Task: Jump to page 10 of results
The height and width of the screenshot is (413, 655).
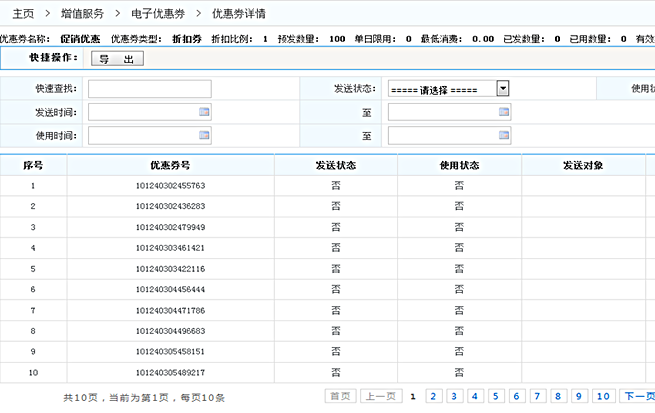Action: (x=603, y=396)
